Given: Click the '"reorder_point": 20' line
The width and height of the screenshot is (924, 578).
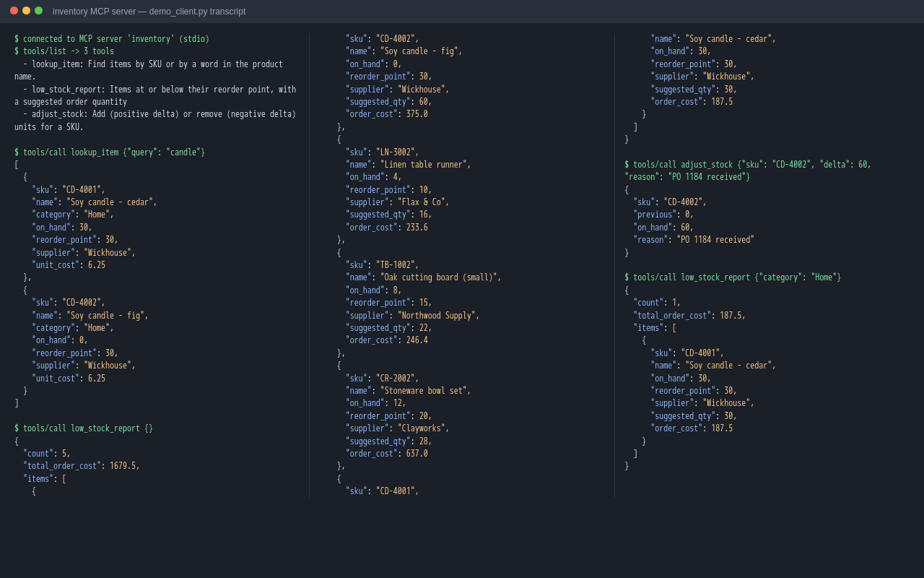Looking at the screenshot, I should coord(389,416).
